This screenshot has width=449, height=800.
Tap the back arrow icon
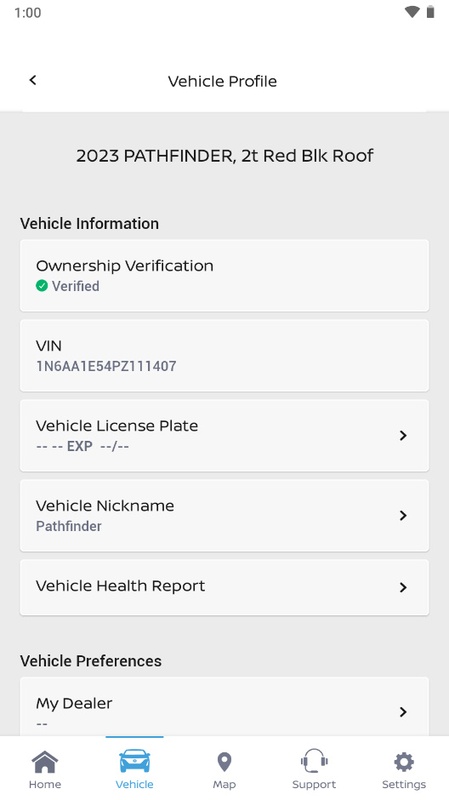33,80
